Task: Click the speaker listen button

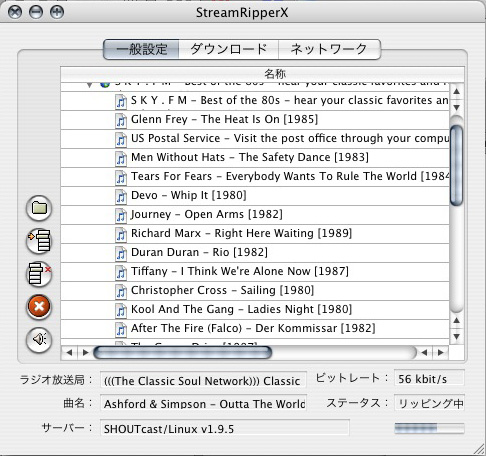Action: tap(39, 340)
